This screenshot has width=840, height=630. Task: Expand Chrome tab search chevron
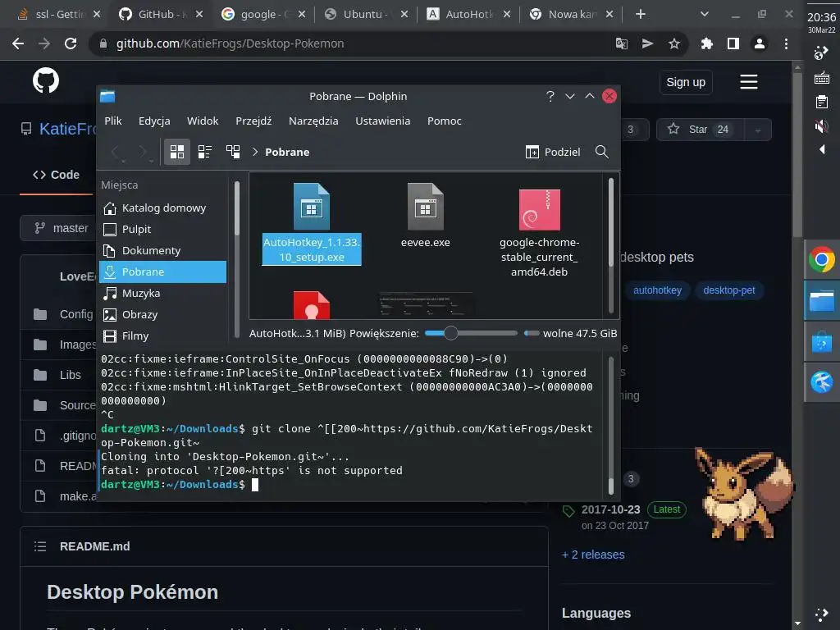coord(705,15)
